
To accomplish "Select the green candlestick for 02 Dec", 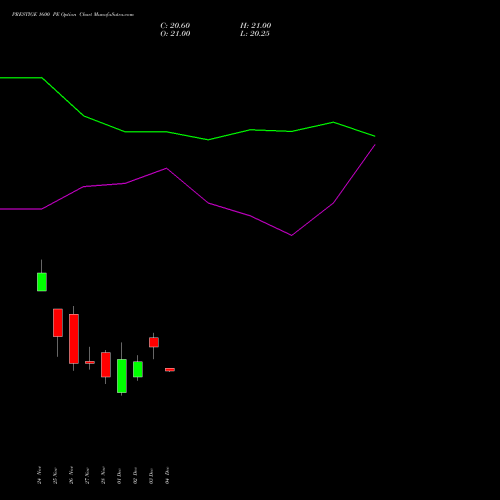I will click(x=138, y=369).
